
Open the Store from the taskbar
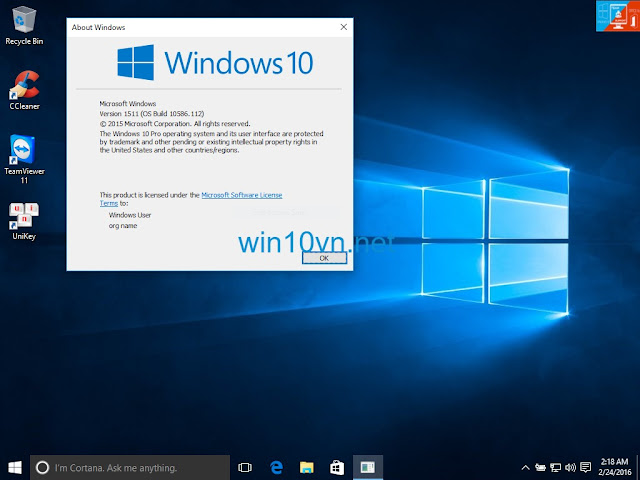[x=337, y=467]
